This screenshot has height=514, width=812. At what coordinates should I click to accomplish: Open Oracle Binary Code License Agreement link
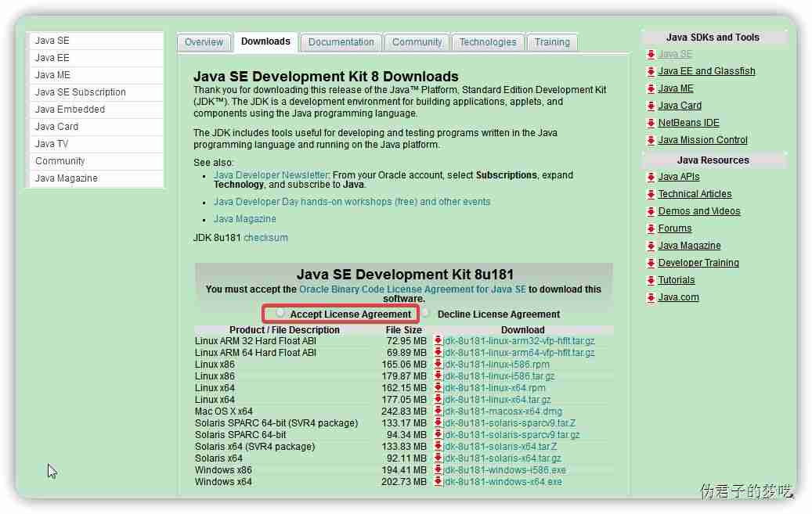coord(412,289)
